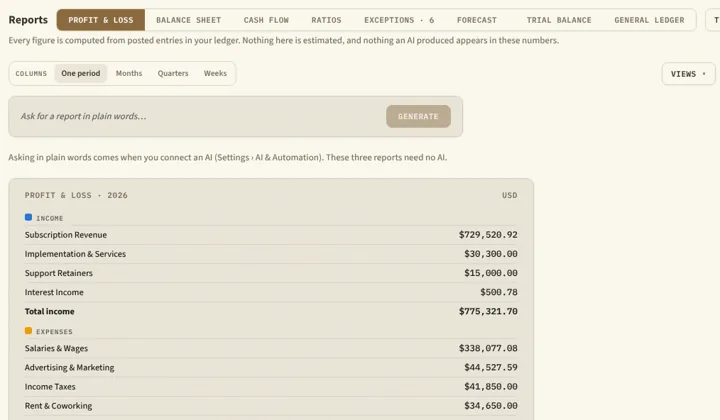Click the Income Taxes row label

coord(50,387)
